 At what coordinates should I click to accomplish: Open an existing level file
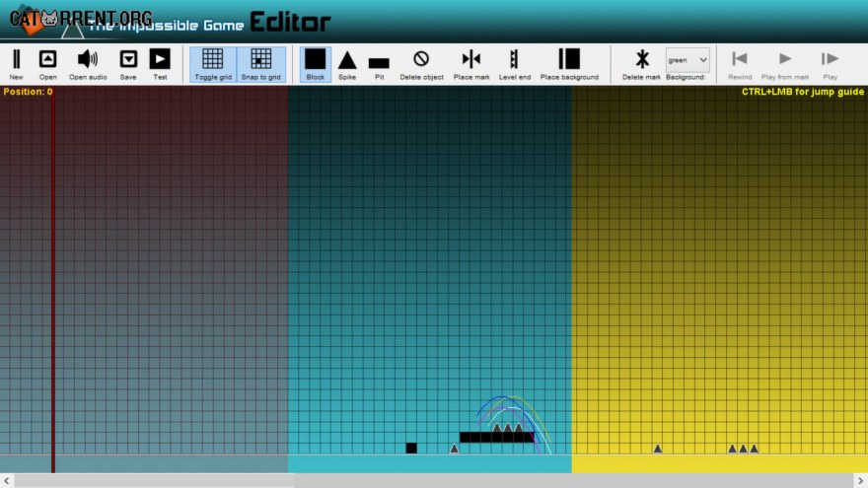[47, 64]
